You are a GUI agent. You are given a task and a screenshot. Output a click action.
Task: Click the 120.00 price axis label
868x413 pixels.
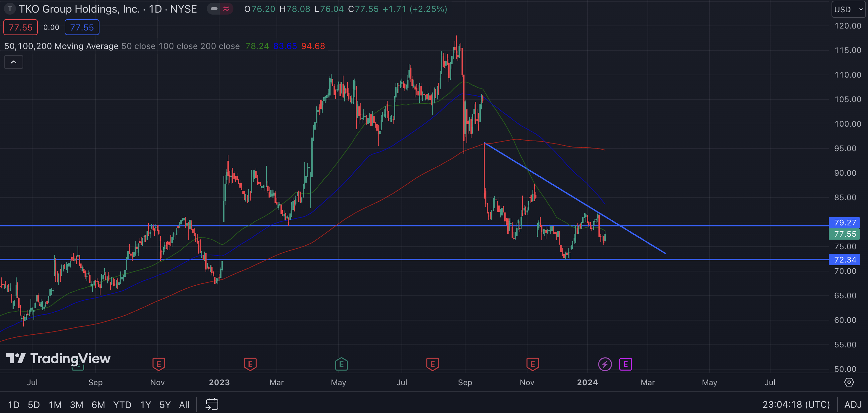[x=847, y=26]
